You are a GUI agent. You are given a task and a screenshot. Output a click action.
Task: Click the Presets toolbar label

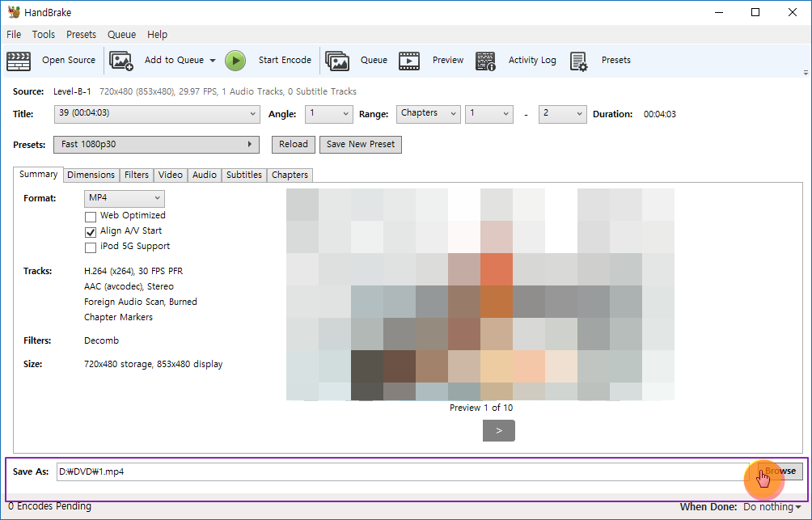[616, 61]
